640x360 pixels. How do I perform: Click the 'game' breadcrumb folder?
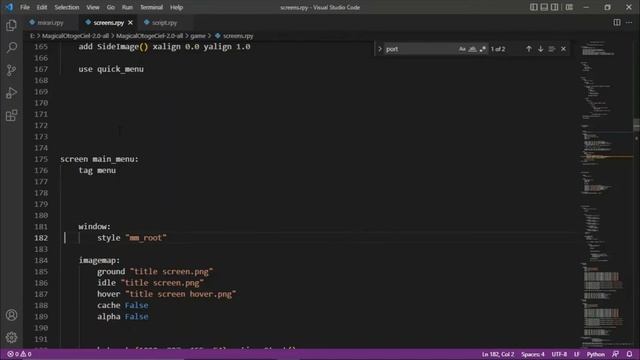(x=198, y=36)
